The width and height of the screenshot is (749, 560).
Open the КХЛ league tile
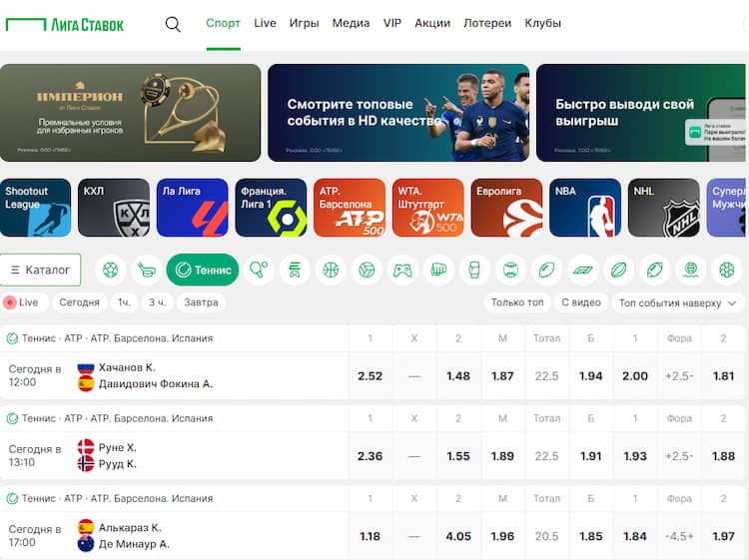(x=114, y=208)
